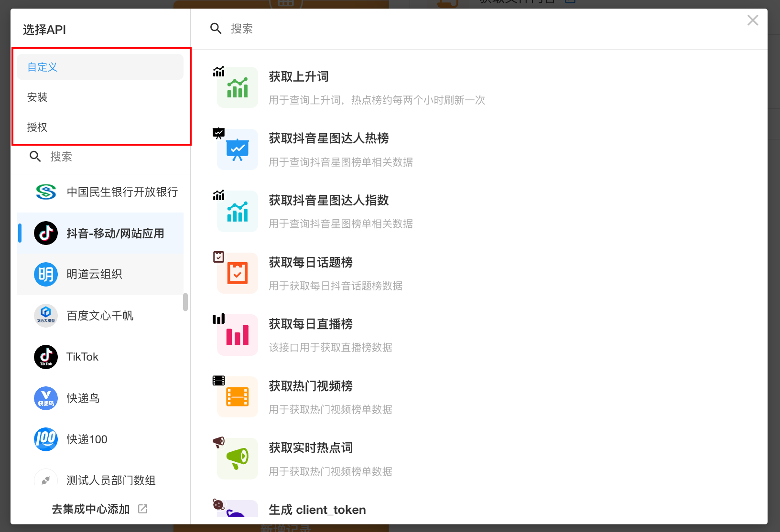Click the 抖音 logo icon

(46, 233)
